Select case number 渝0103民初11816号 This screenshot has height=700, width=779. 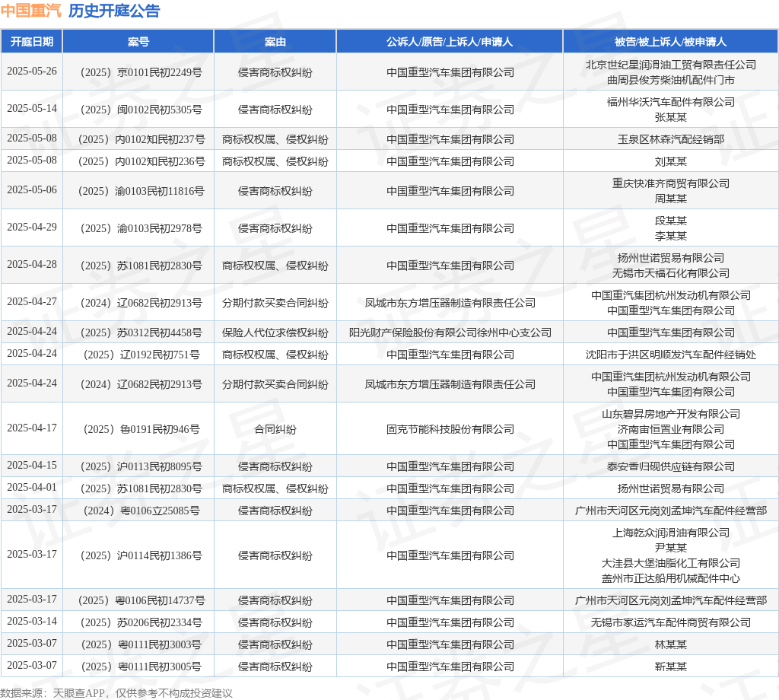tap(141, 191)
